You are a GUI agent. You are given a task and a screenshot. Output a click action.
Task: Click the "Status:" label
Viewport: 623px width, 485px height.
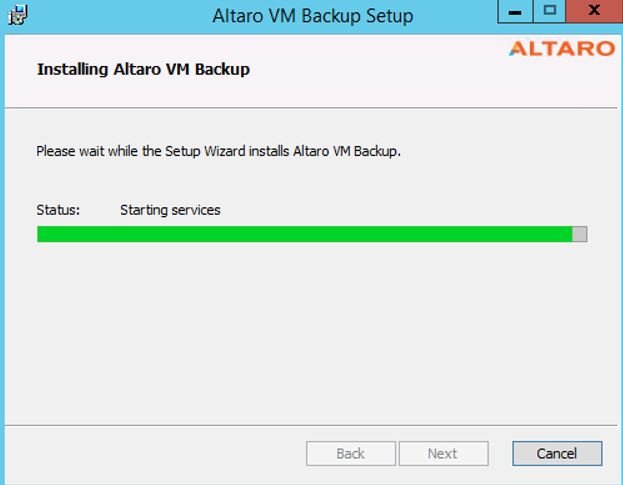click(x=58, y=210)
